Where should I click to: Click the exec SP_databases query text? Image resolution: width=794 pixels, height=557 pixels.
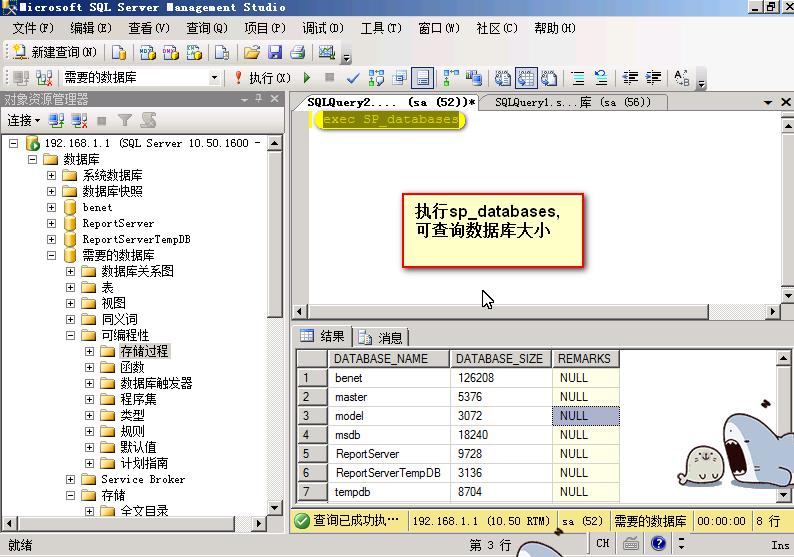[390, 120]
